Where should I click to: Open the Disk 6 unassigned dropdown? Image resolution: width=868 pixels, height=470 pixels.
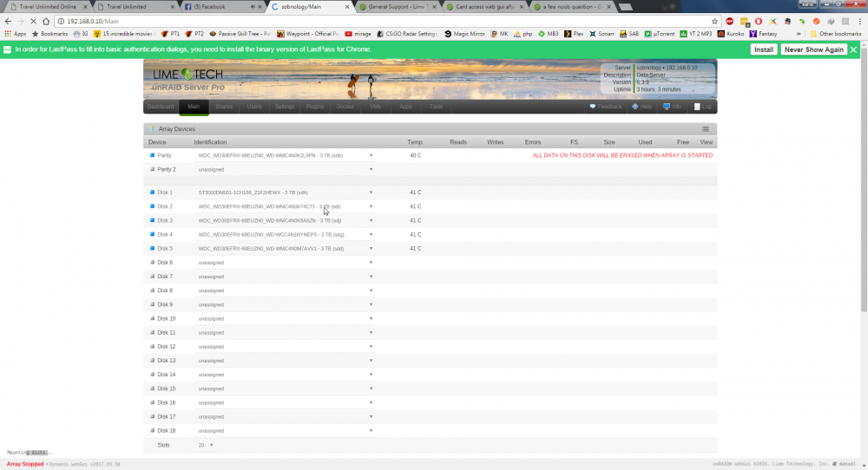point(285,262)
